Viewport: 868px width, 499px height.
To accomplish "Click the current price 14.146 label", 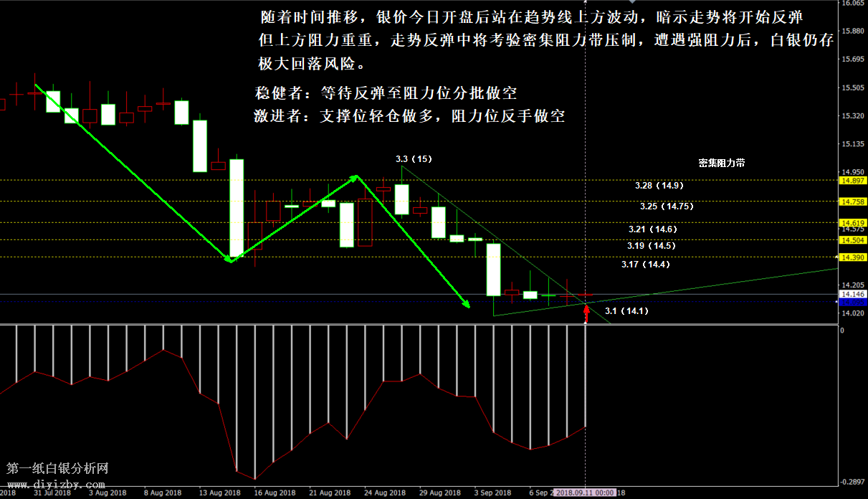I will pyautogui.click(x=852, y=294).
